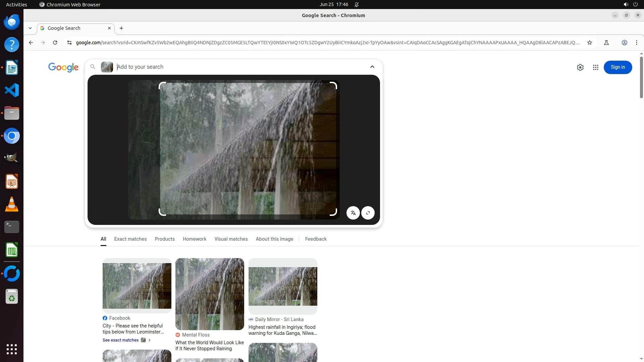Viewport: 644px width, 362px height.
Task: Launch VLC from the Ubuntu dock
Action: click(12, 204)
